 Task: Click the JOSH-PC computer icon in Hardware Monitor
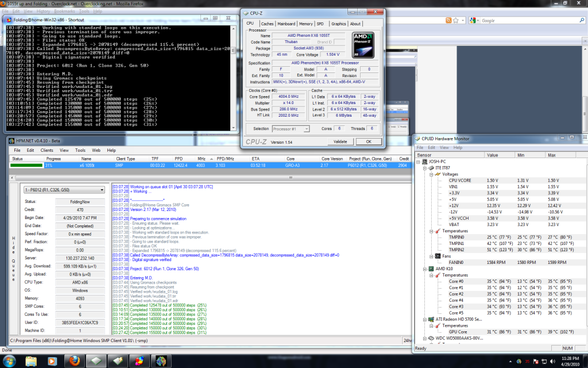(x=424, y=162)
